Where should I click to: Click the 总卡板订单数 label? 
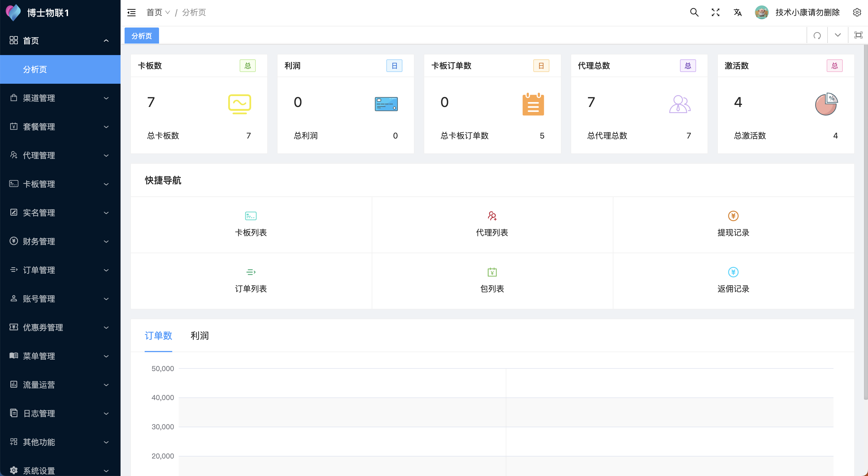point(464,136)
